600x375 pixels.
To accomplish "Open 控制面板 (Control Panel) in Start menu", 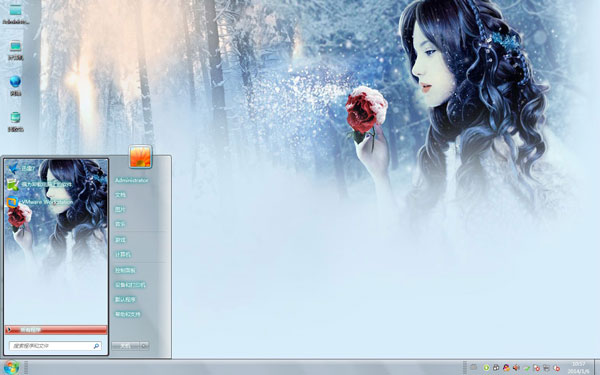I will (125, 270).
